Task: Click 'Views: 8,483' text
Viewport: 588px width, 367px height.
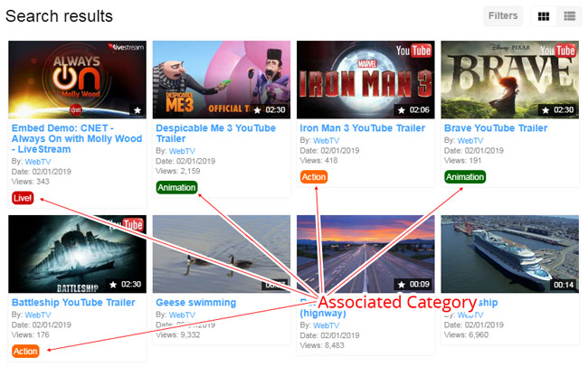Action: pos(322,345)
